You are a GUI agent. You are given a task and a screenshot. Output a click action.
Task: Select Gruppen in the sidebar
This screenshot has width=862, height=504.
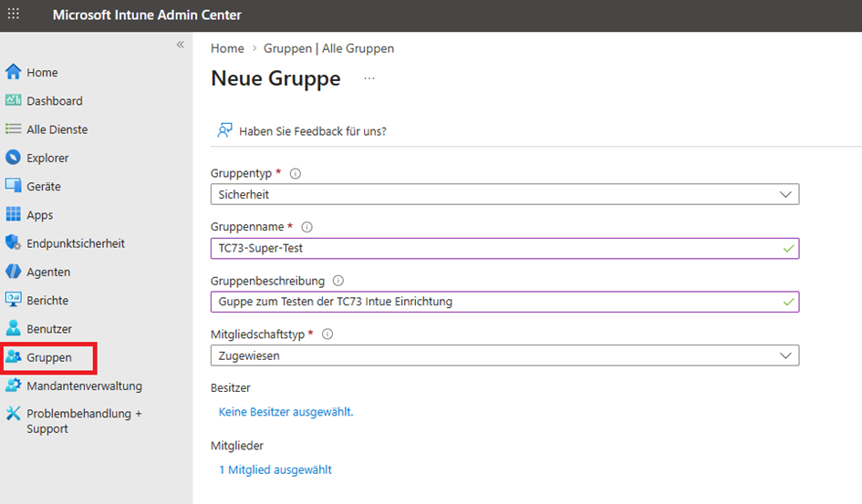(49, 358)
